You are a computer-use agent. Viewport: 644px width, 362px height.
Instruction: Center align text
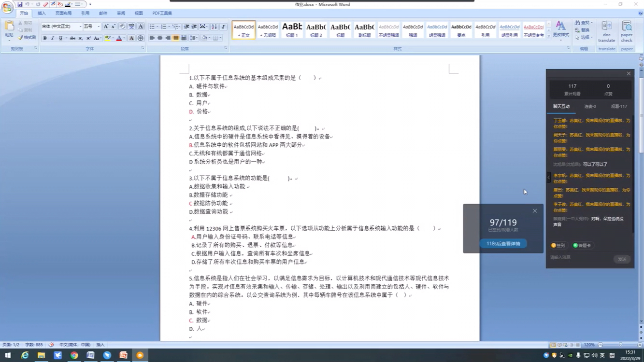tap(160, 38)
